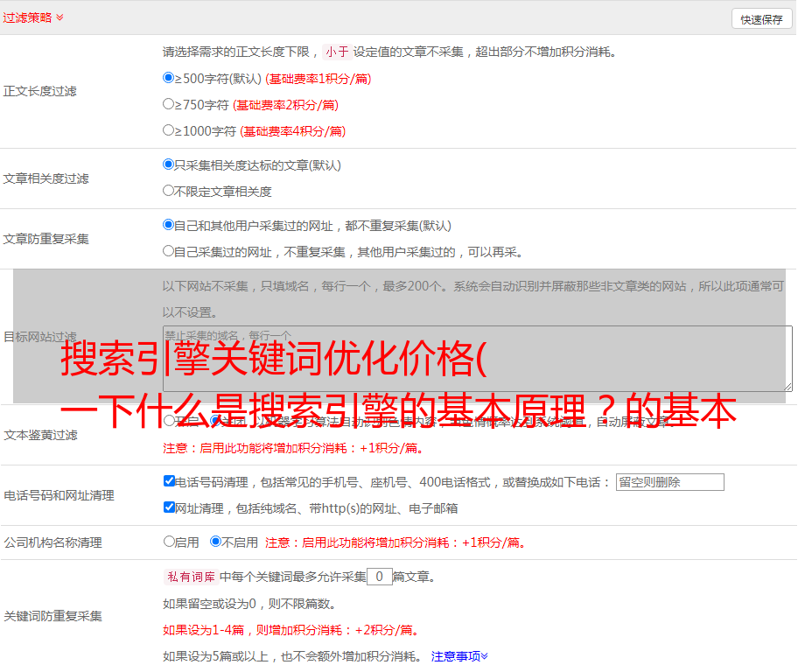Image resolution: width=798 pixels, height=672 pixels.
Task: Click the 文本鉴黄过滤 row label
Action: [x=41, y=435]
